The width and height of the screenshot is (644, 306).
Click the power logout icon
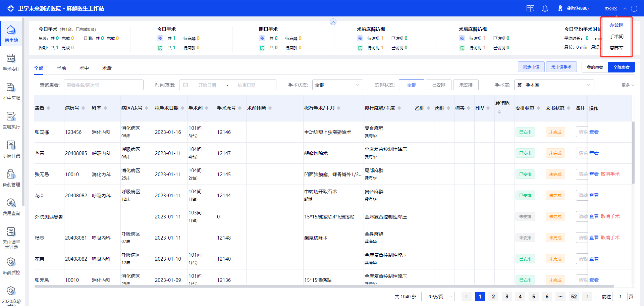click(634, 8)
